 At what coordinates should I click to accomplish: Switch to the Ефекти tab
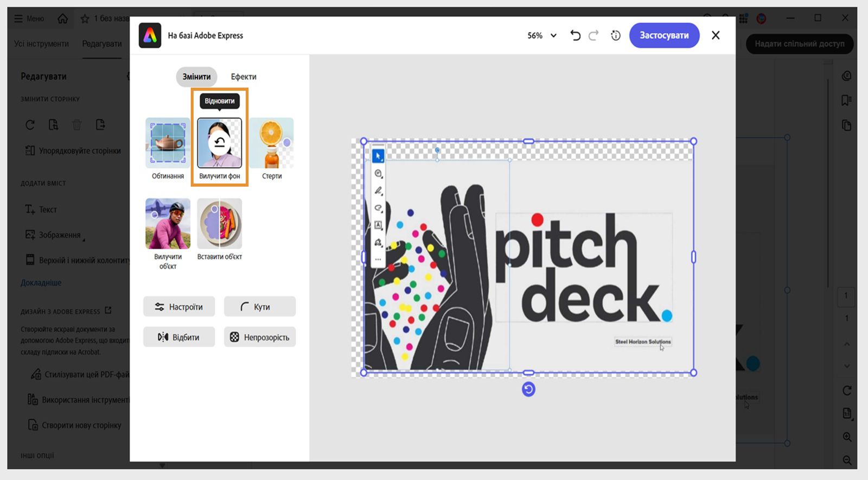point(244,77)
